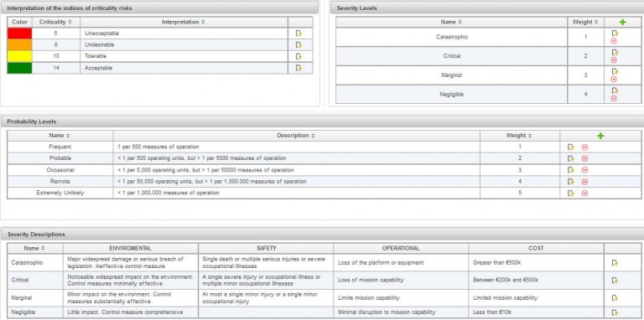This screenshot has width=644, height=320.
Task: Edit the Negligible severity level
Action: pos(615,90)
